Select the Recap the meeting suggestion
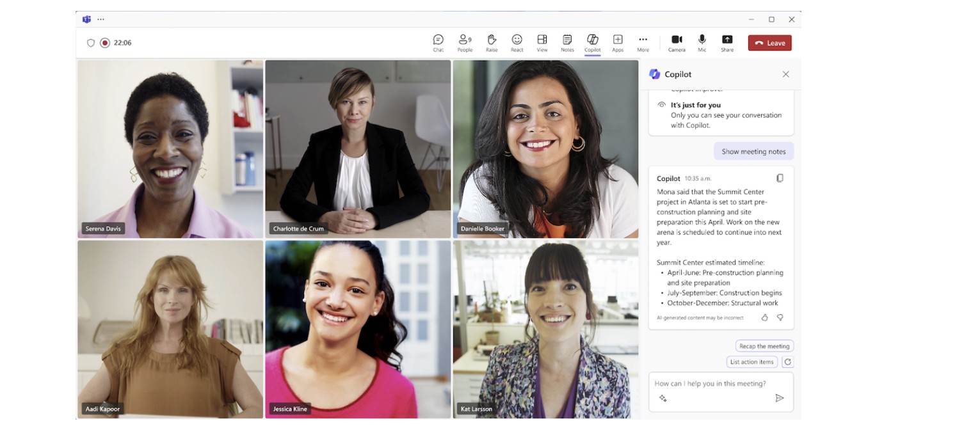980x444 pixels. (x=764, y=346)
